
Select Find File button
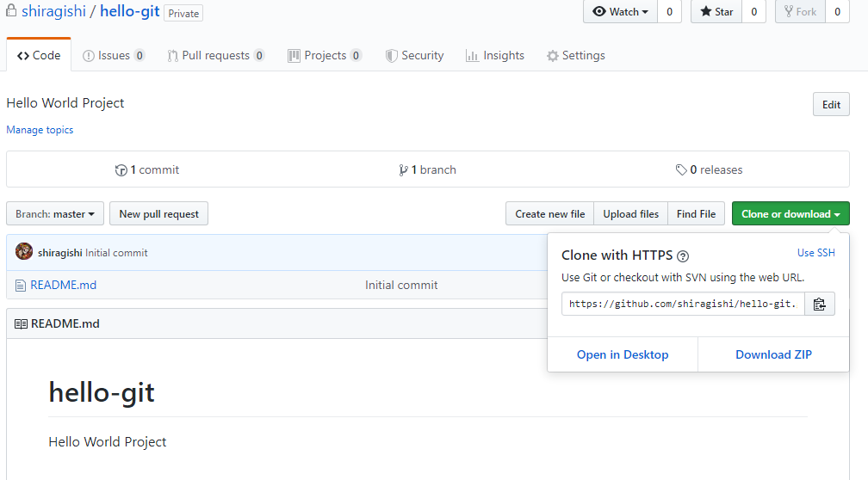click(696, 214)
